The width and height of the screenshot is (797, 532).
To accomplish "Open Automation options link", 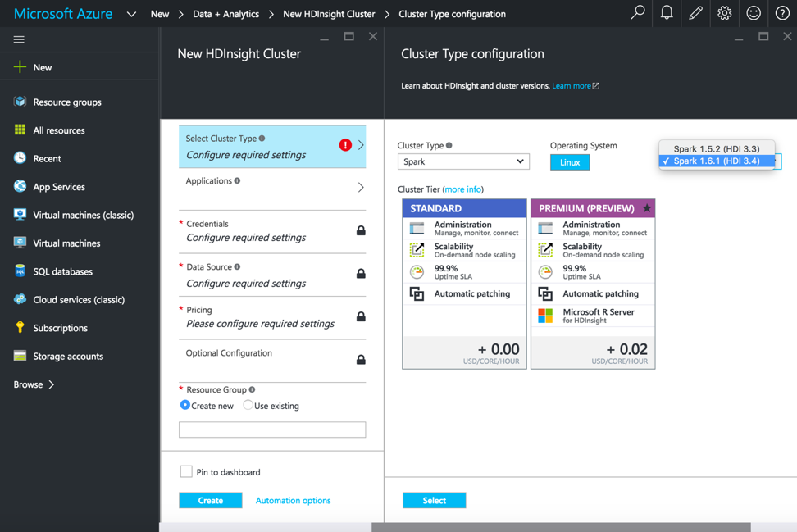I will pyautogui.click(x=293, y=501).
